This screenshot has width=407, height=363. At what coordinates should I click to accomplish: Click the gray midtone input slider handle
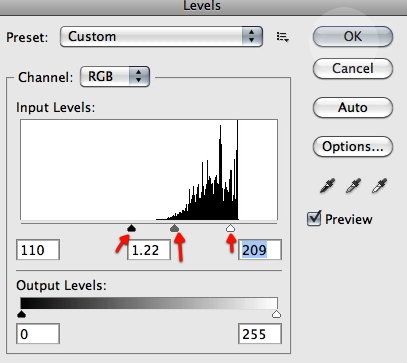(174, 228)
